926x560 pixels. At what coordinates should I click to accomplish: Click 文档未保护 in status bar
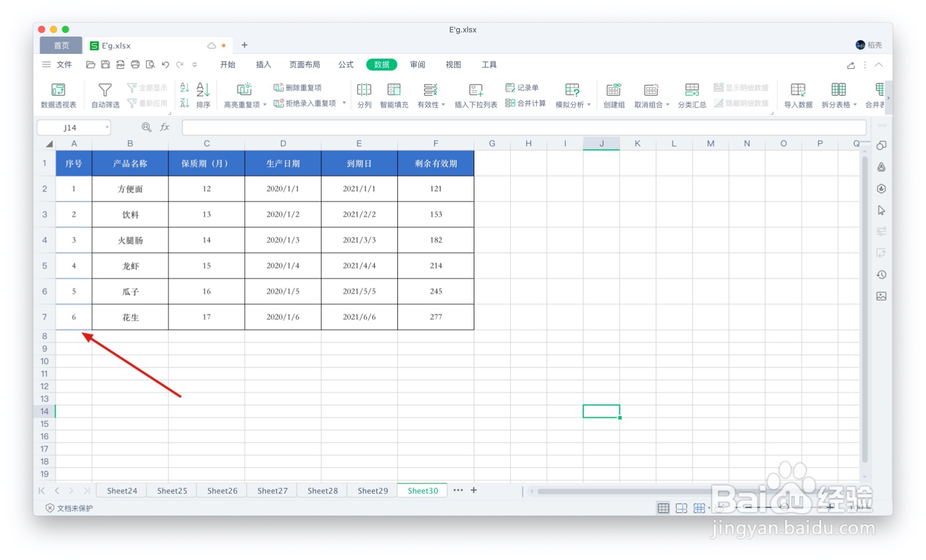(x=69, y=508)
